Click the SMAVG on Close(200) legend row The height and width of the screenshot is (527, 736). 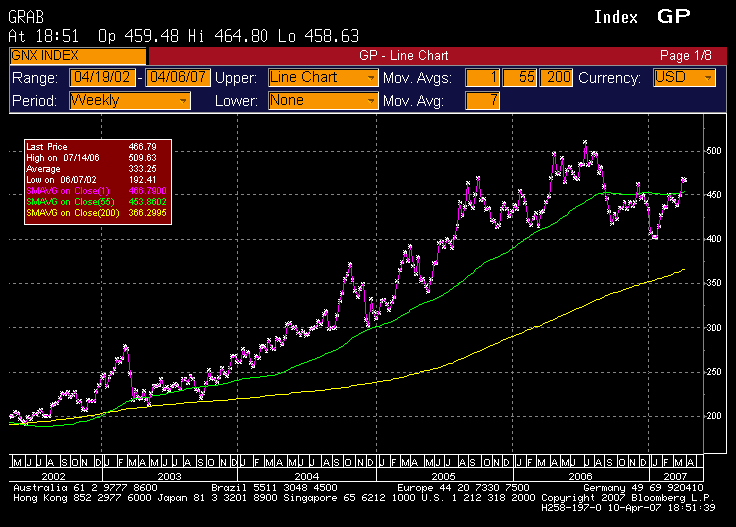[96, 213]
